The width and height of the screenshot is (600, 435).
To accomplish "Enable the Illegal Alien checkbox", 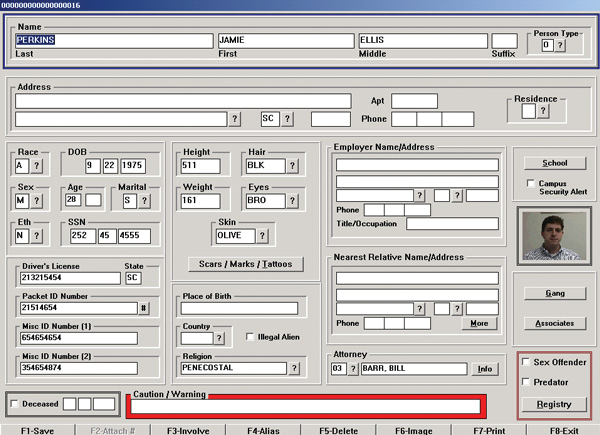I will click(250, 337).
